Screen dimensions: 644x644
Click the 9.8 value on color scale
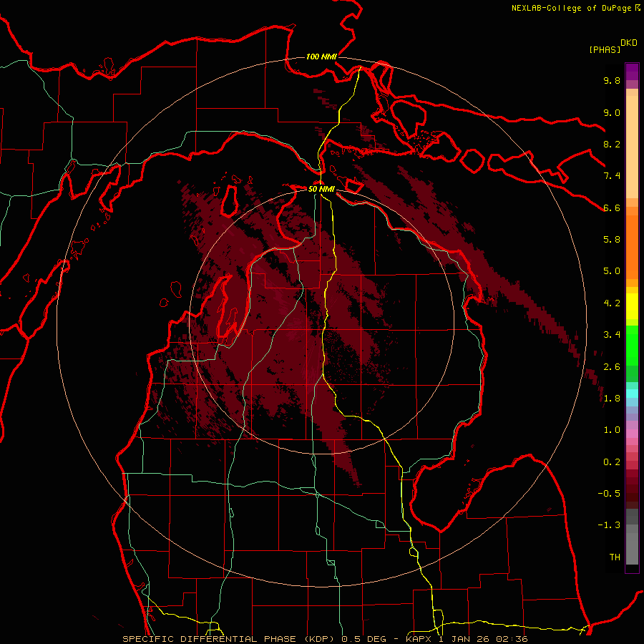[612, 80]
